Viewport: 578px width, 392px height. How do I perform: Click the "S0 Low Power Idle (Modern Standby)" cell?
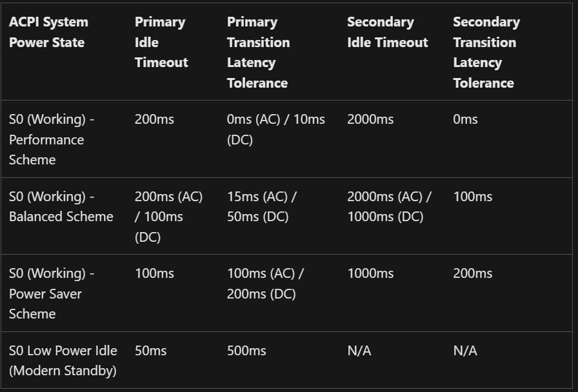pyautogui.click(x=63, y=360)
